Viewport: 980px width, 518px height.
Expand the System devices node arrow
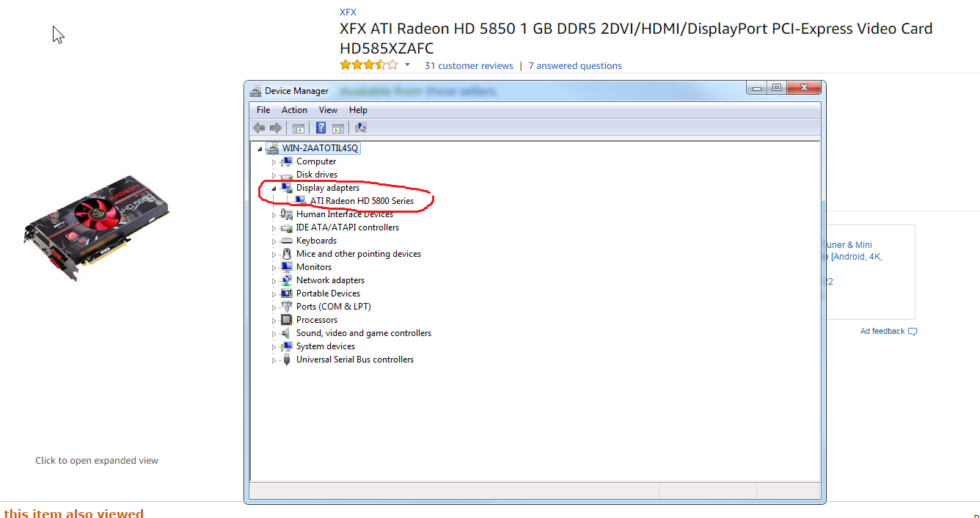coord(274,347)
